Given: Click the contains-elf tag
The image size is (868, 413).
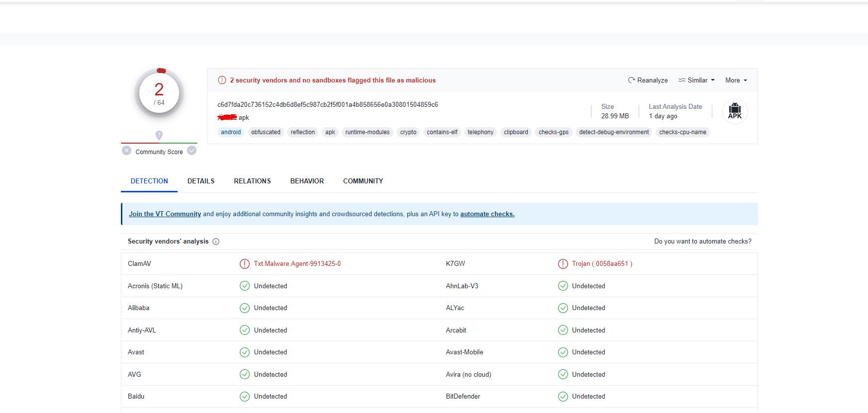Looking at the screenshot, I should pyautogui.click(x=442, y=132).
